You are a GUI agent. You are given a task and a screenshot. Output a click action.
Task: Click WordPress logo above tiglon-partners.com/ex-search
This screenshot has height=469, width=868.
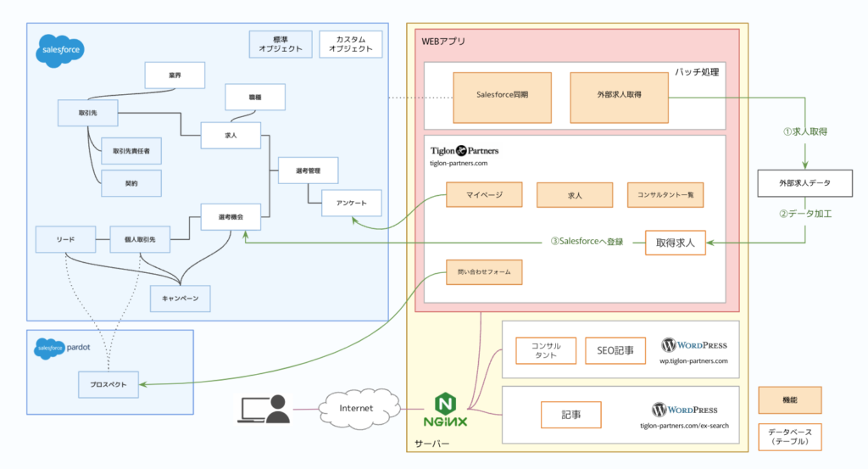(685, 410)
